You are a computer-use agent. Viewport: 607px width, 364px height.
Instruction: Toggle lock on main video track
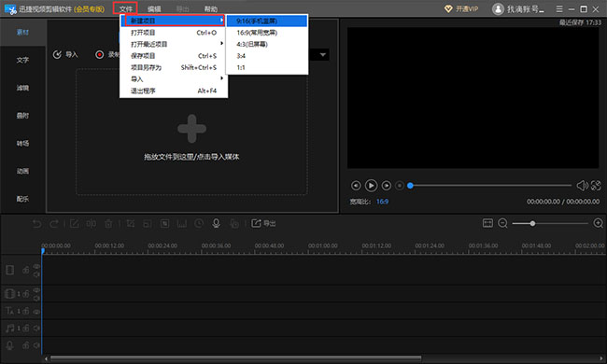point(25,271)
